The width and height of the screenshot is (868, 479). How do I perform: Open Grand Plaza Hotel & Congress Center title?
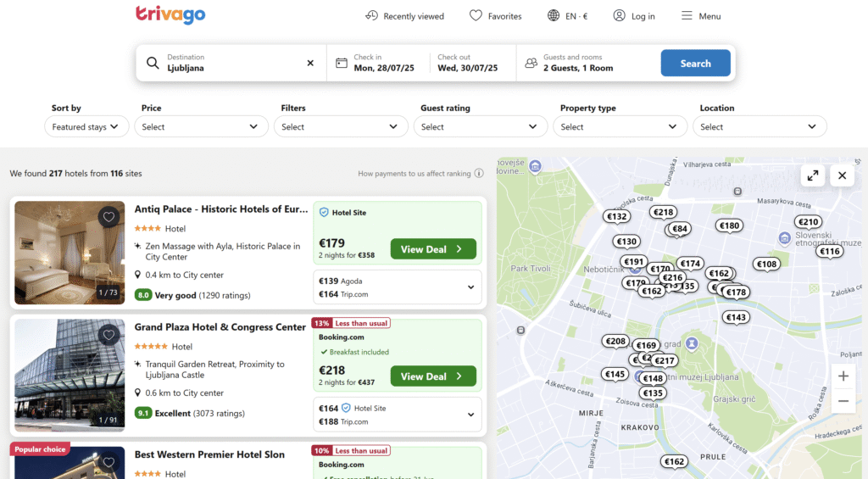tap(220, 326)
